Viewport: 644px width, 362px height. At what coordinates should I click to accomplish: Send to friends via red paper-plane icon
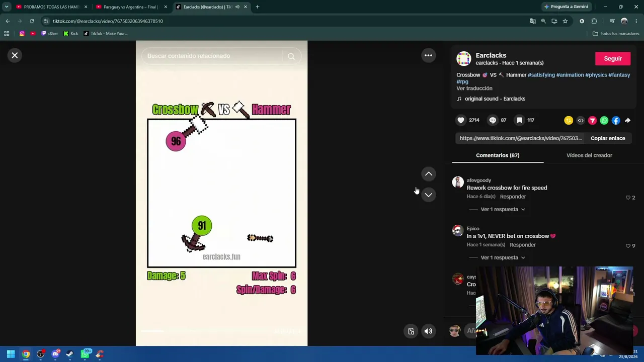(592, 120)
